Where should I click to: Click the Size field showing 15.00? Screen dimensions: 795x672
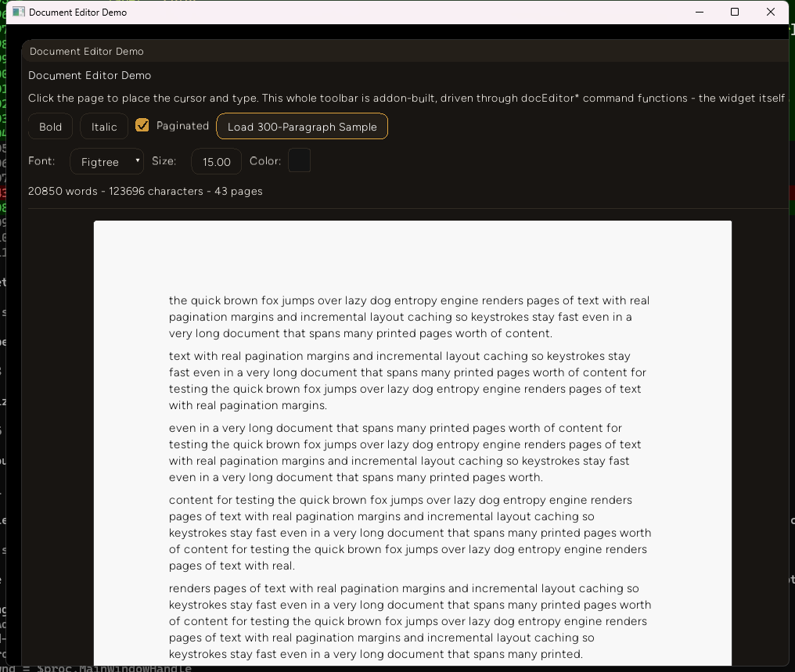pyautogui.click(x=217, y=161)
